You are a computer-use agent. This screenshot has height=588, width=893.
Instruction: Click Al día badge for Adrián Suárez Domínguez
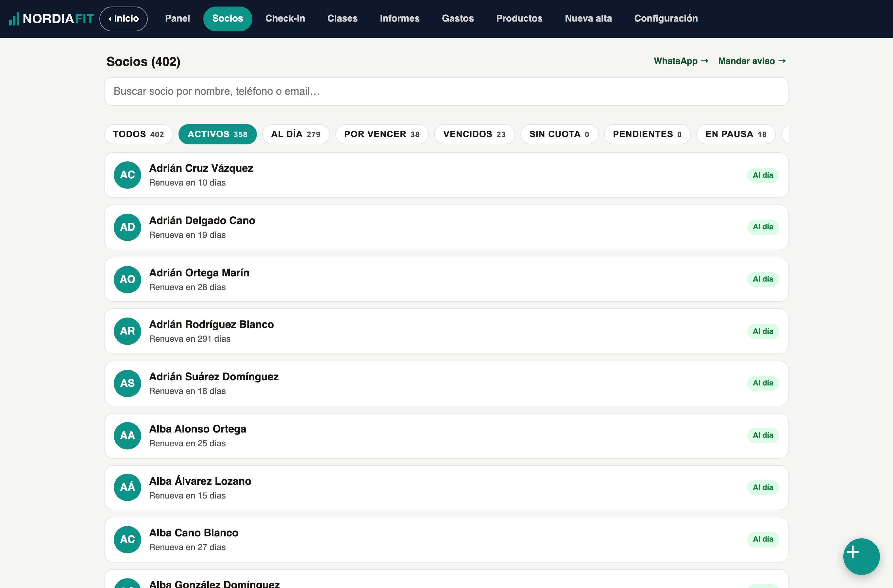tap(763, 383)
